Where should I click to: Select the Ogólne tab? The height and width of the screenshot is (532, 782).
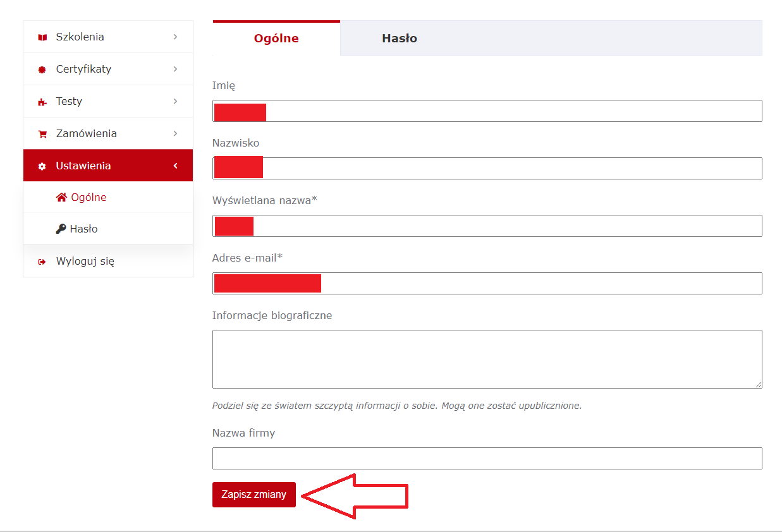pyautogui.click(x=276, y=39)
